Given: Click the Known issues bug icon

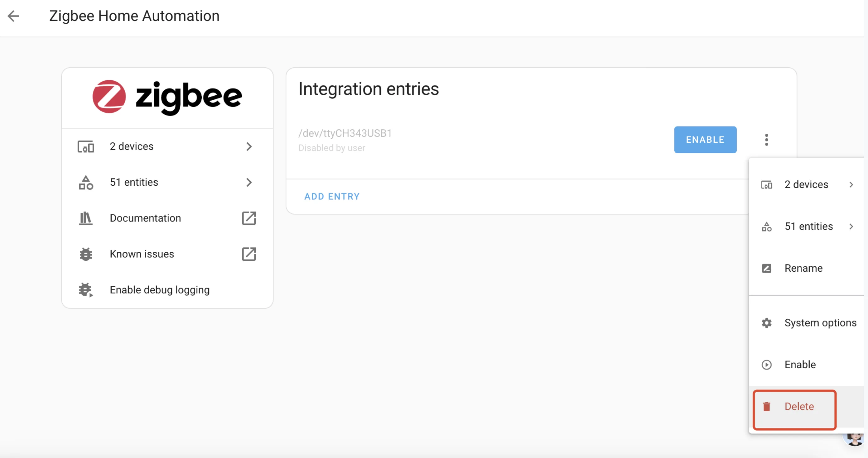Looking at the screenshot, I should (x=86, y=254).
